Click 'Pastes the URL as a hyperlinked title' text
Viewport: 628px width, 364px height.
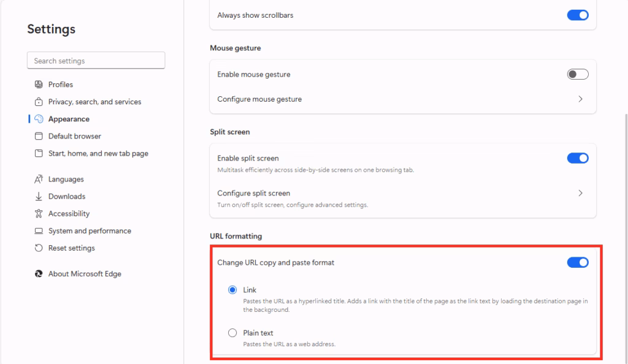pos(415,305)
